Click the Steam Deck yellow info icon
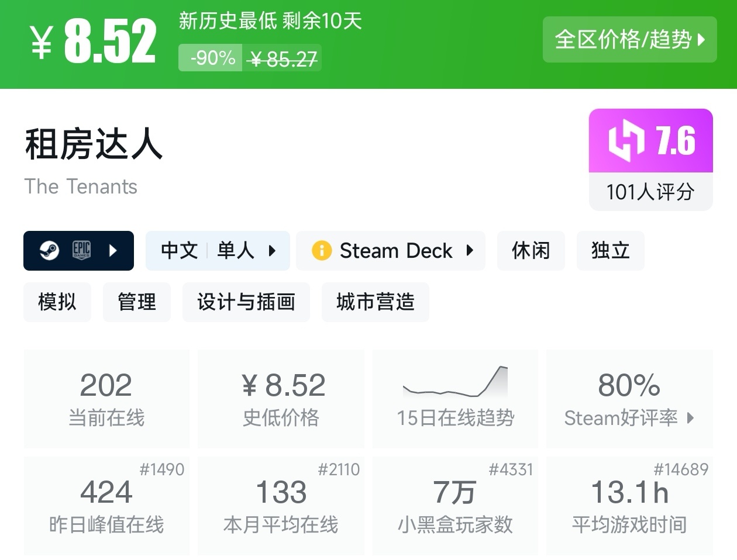Image resolution: width=737 pixels, height=560 pixels. 322,251
